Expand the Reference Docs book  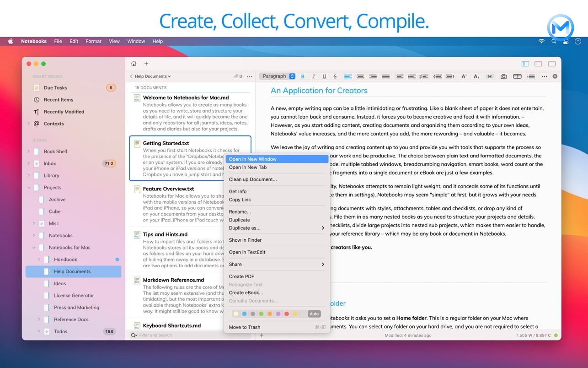(x=39, y=319)
